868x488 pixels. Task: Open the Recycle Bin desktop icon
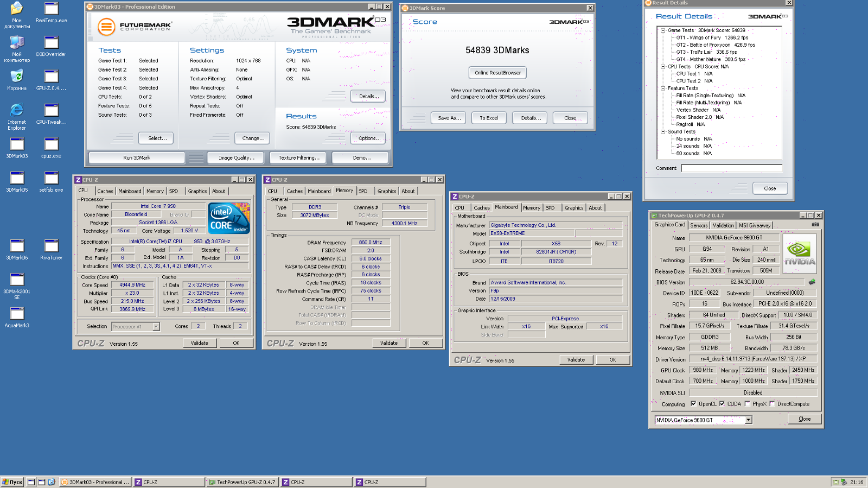[x=17, y=80]
